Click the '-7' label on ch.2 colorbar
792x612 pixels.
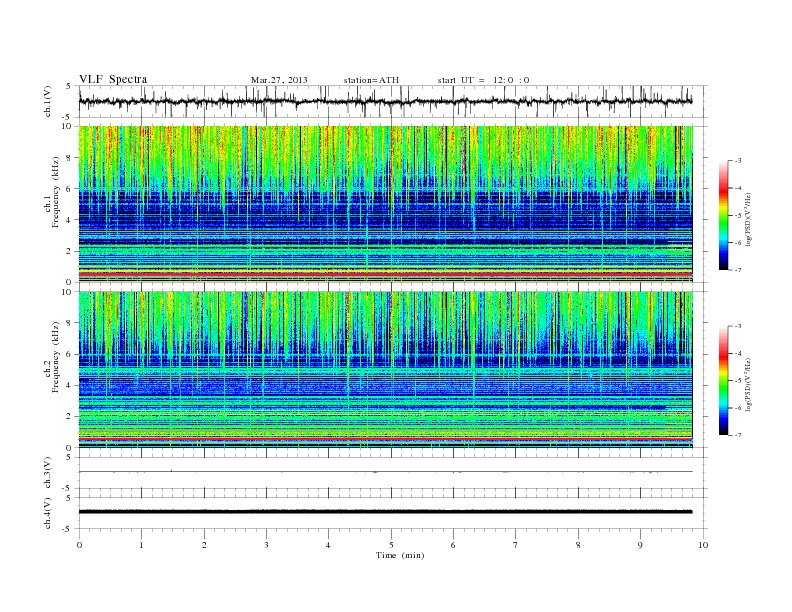click(737, 435)
